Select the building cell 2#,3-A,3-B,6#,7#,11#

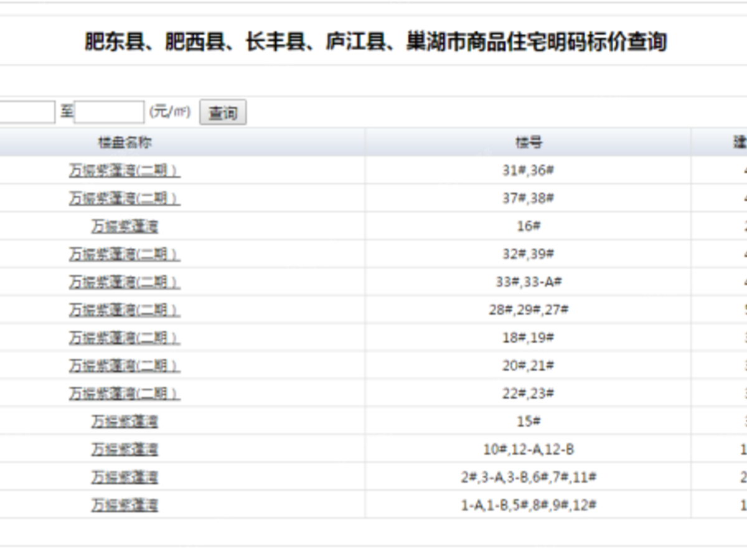click(x=529, y=477)
